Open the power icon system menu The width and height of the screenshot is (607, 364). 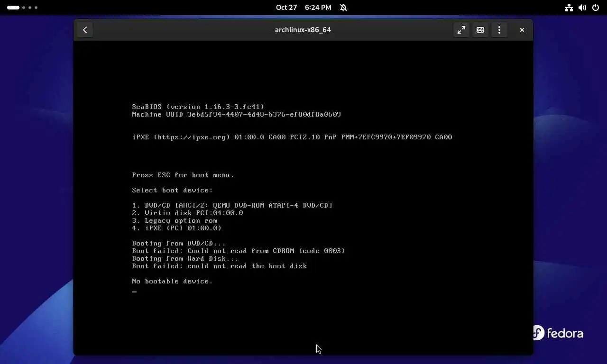(596, 8)
